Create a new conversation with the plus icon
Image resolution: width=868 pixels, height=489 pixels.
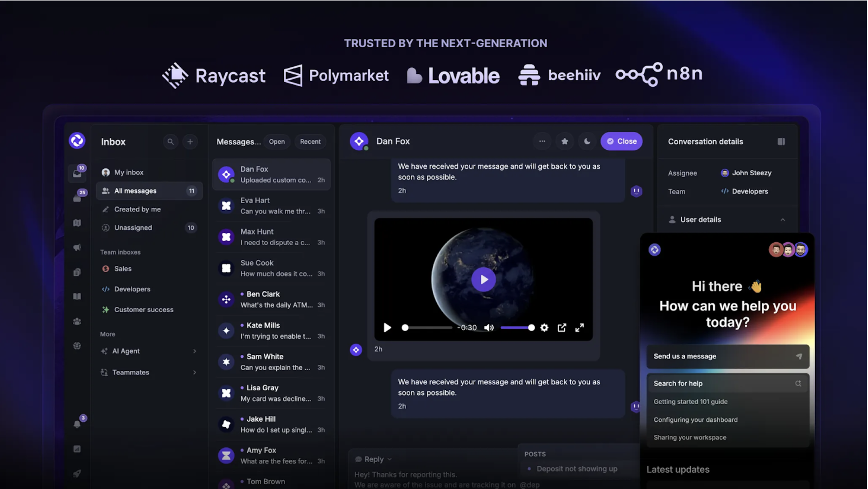(190, 142)
